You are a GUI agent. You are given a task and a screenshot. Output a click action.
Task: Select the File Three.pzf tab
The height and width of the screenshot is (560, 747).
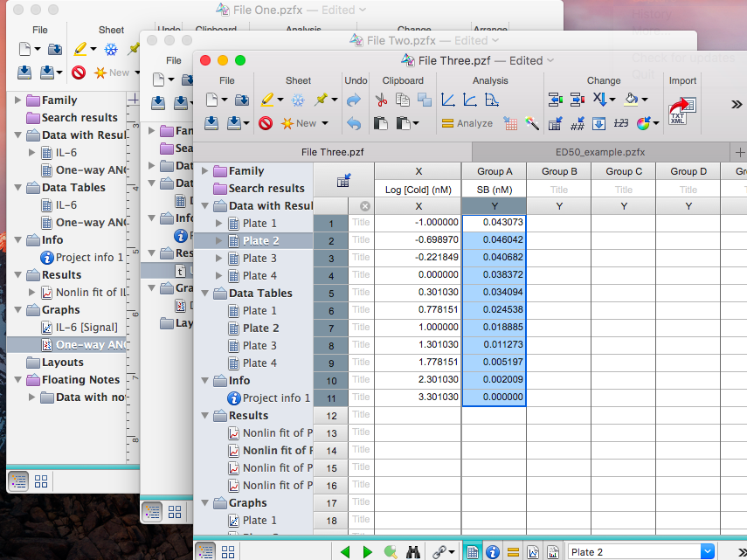click(333, 150)
